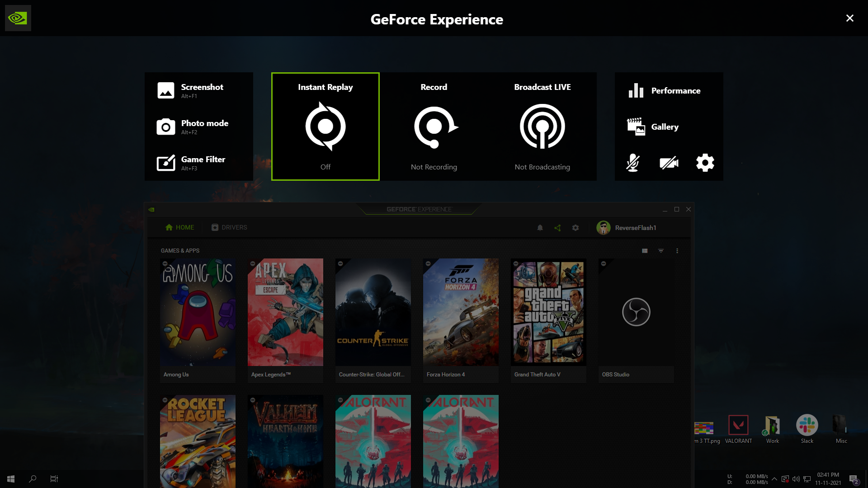
Task: Click the Game Filter icon
Action: [166, 163]
